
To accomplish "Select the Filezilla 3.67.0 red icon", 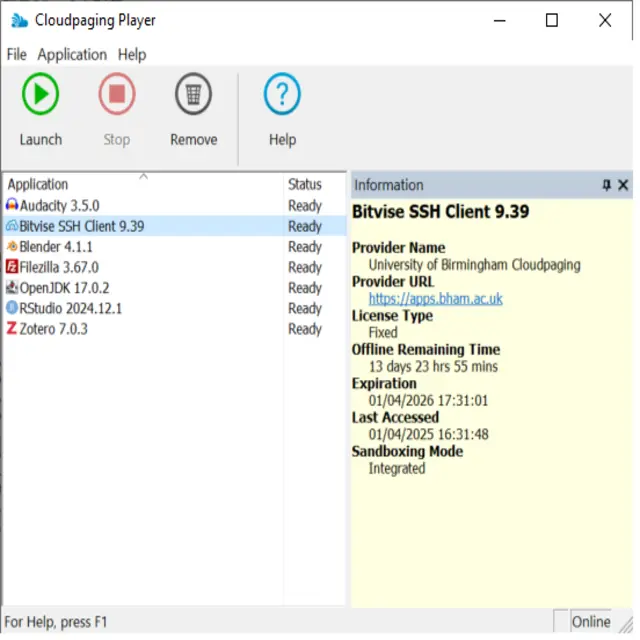I will click(x=12, y=267).
